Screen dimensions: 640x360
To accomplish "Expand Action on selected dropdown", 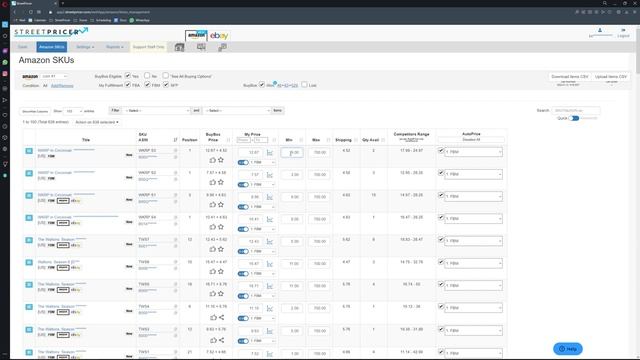I will click(97, 122).
